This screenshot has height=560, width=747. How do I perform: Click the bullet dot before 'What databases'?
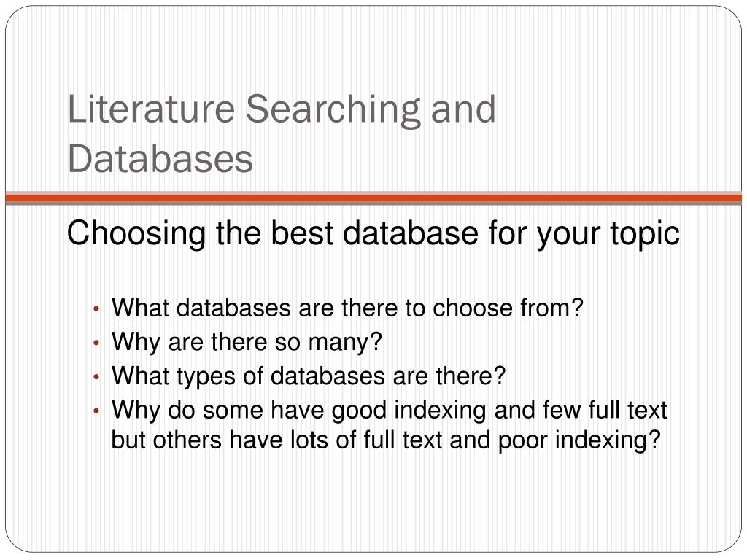(96, 309)
